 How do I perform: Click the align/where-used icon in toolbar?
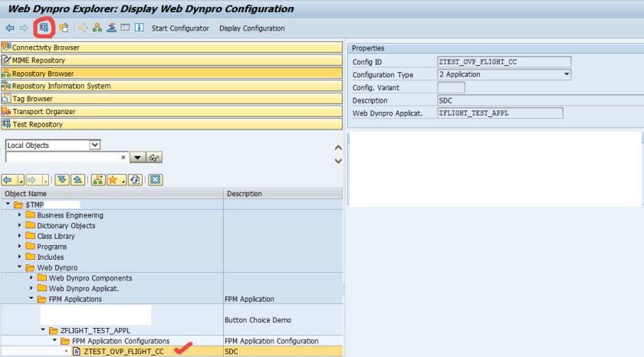pyautogui.click(x=111, y=28)
